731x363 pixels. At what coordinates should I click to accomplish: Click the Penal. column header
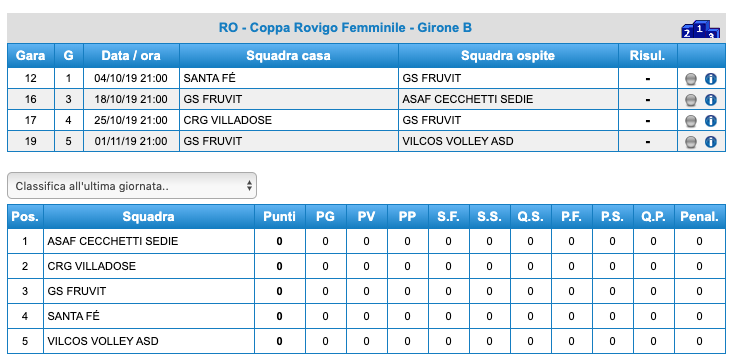point(699,216)
